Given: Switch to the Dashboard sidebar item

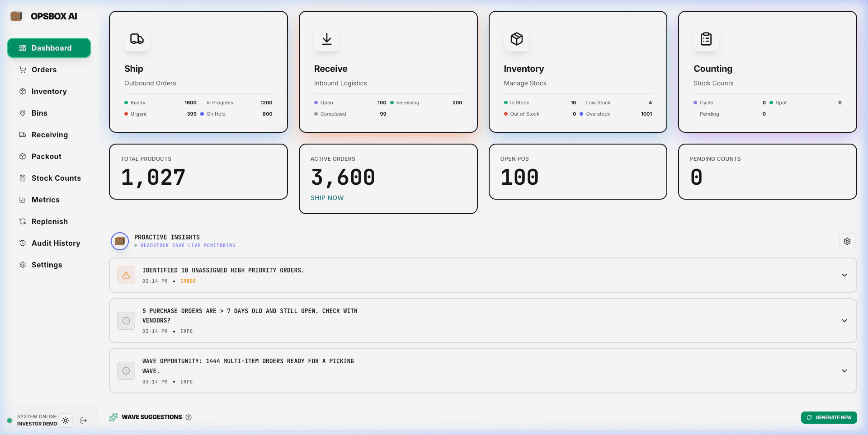Looking at the screenshot, I should click(49, 48).
